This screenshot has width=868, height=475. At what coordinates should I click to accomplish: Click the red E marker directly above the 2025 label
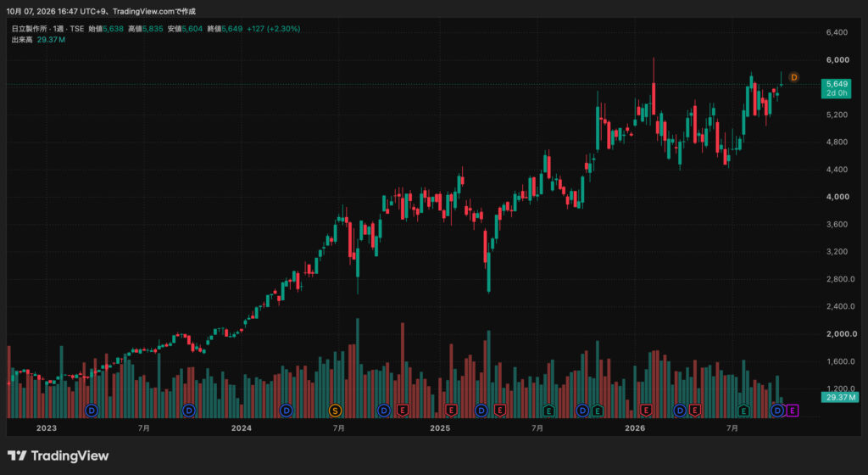pyautogui.click(x=451, y=411)
